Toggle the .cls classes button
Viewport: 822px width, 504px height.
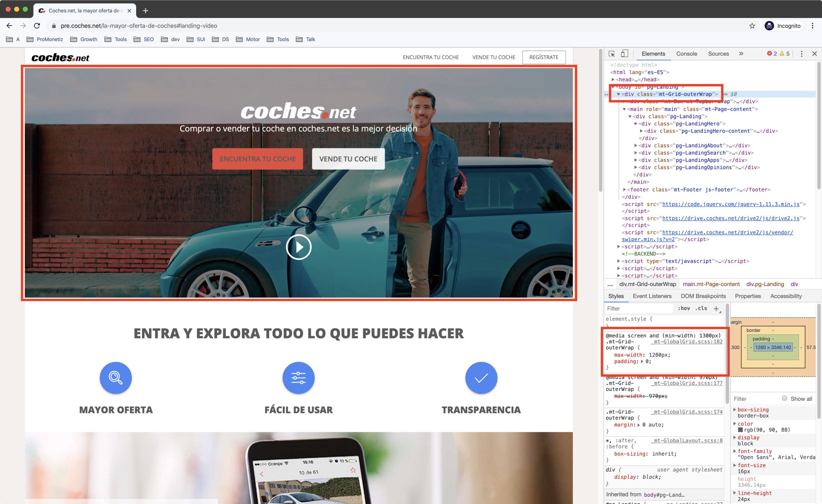701,308
